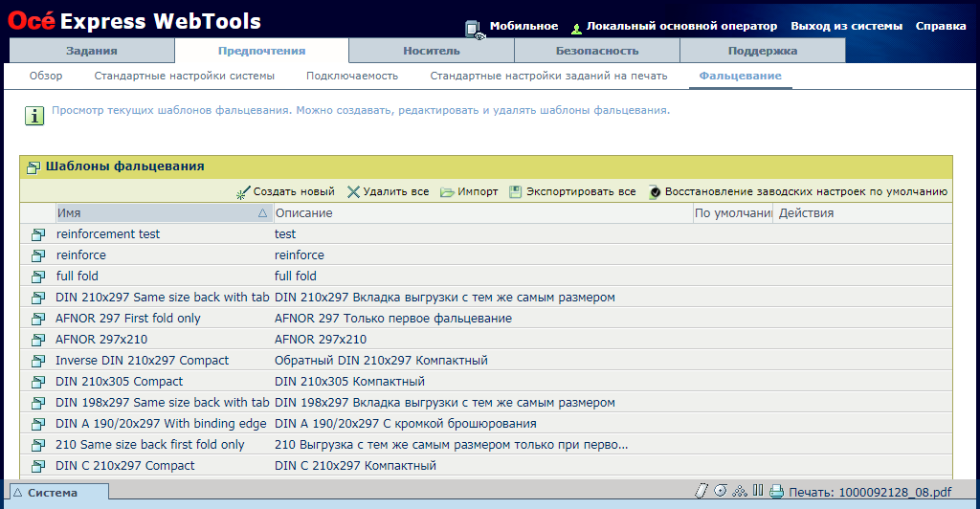Click the green info icon

[34, 116]
